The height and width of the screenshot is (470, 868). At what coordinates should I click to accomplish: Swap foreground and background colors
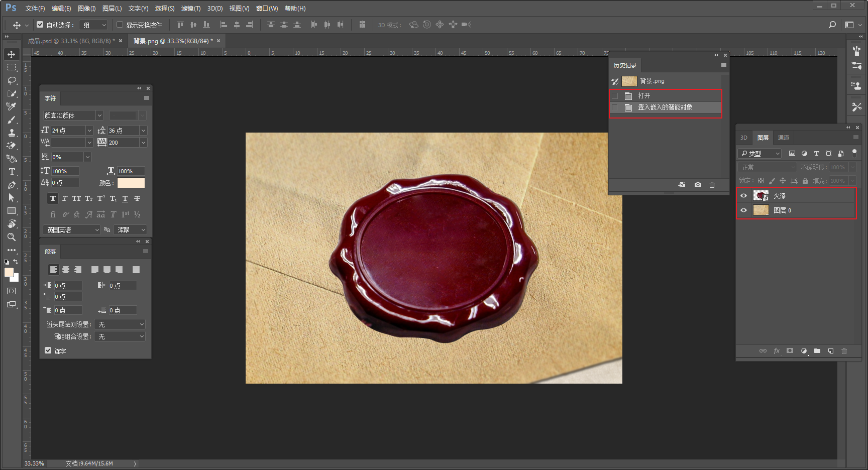[16, 262]
